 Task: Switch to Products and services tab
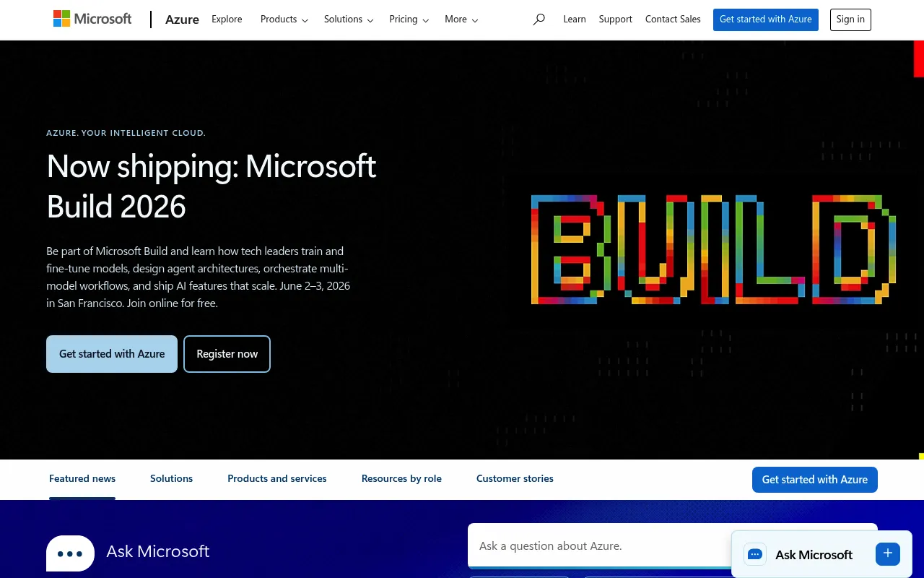(x=277, y=479)
